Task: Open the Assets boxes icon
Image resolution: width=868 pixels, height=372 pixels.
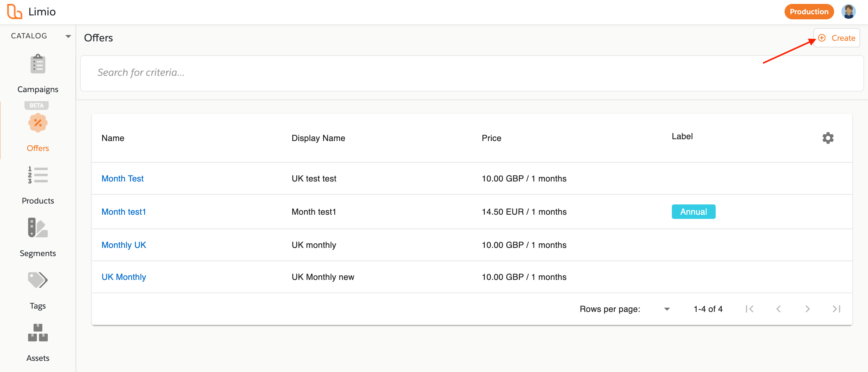Action: [x=38, y=333]
